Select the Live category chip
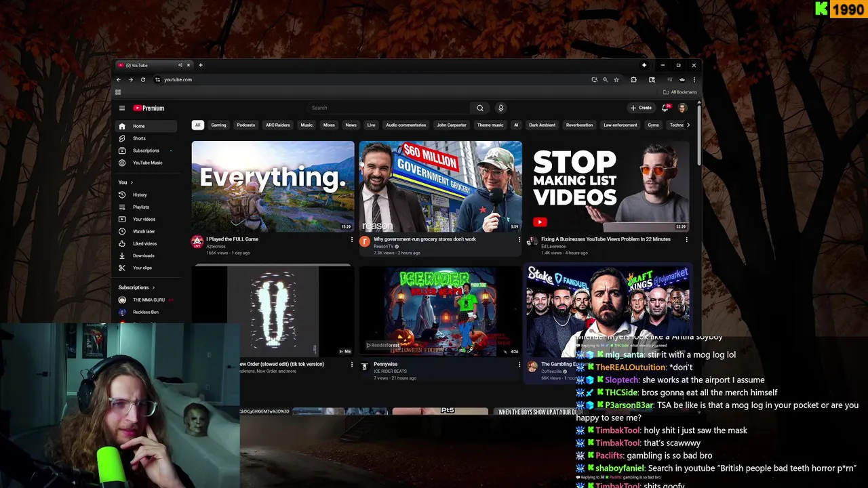 [371, 125]
